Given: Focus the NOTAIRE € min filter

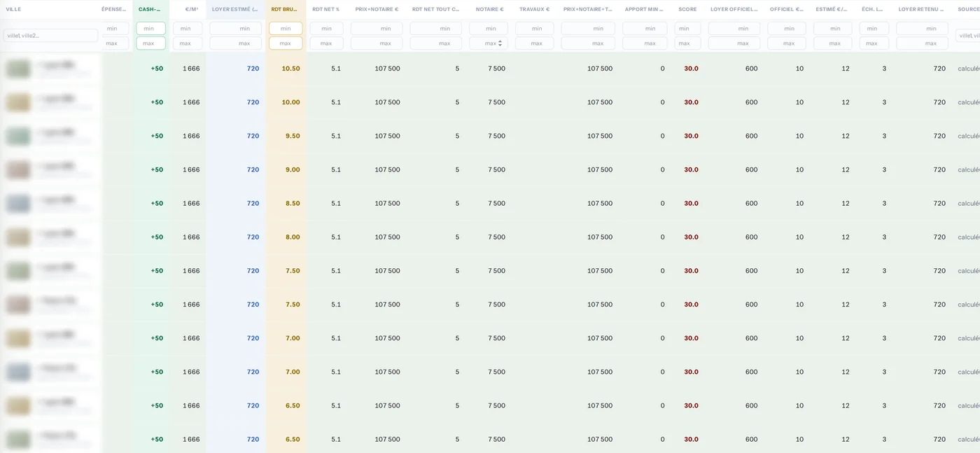Looking at the screenshot, I should point(488,28).
